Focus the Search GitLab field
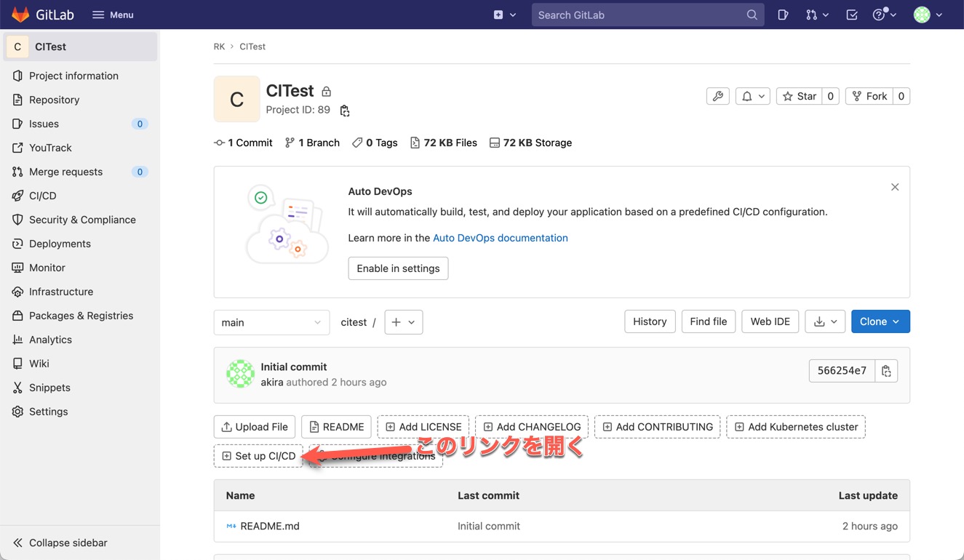 tap(648, 15)
